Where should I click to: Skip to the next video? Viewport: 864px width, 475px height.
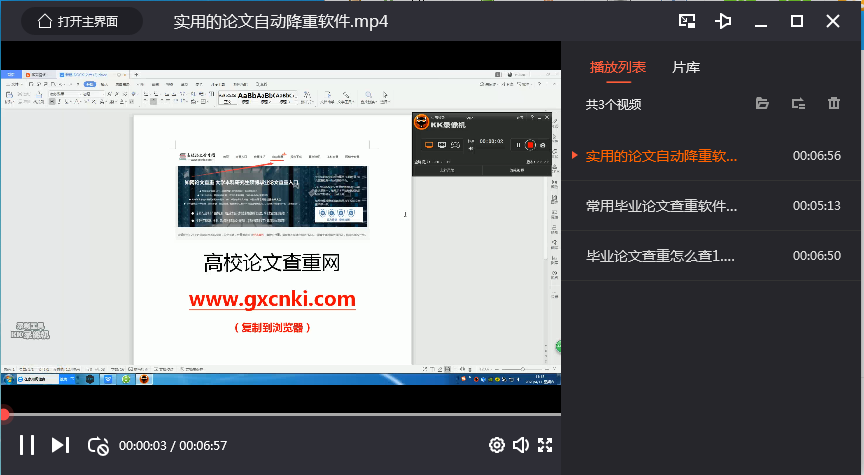60,445
